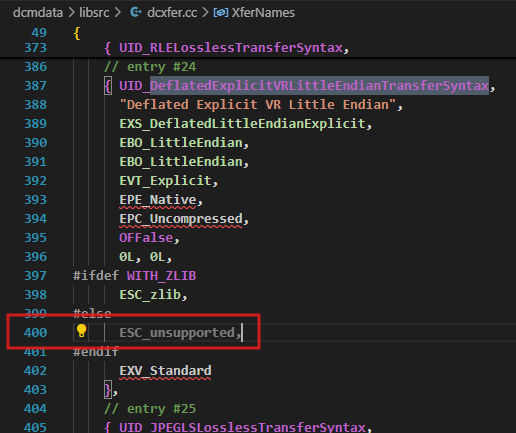Viewport: 516px width, 433px height.
Task: Open XferNames symbol in breadcrumb
Action: [263, 13]
